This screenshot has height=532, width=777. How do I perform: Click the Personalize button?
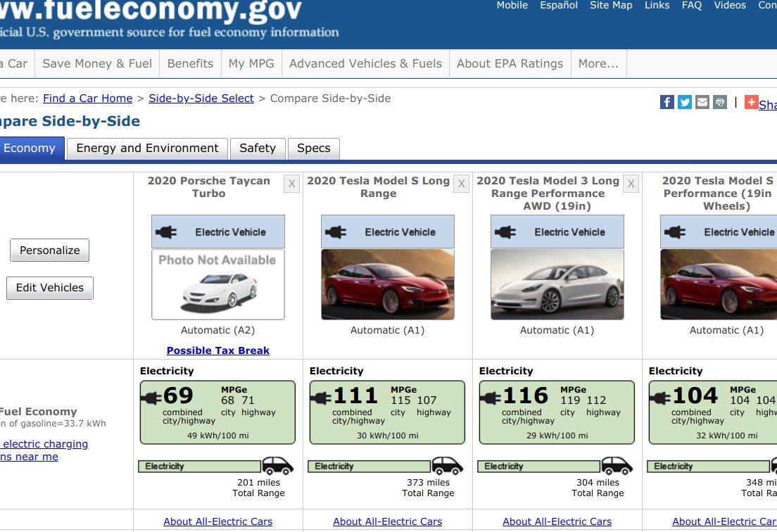click(49, 250)
